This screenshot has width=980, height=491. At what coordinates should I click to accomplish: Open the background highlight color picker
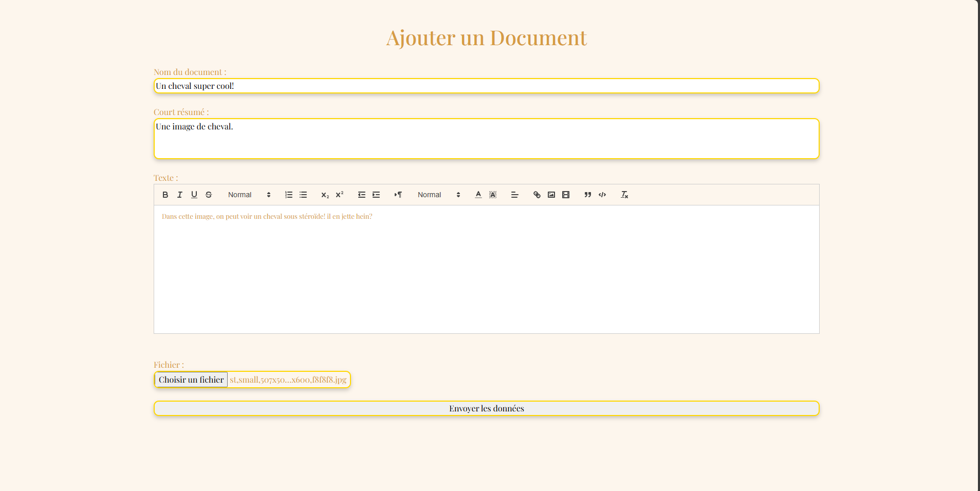click(x=493, y=195)
